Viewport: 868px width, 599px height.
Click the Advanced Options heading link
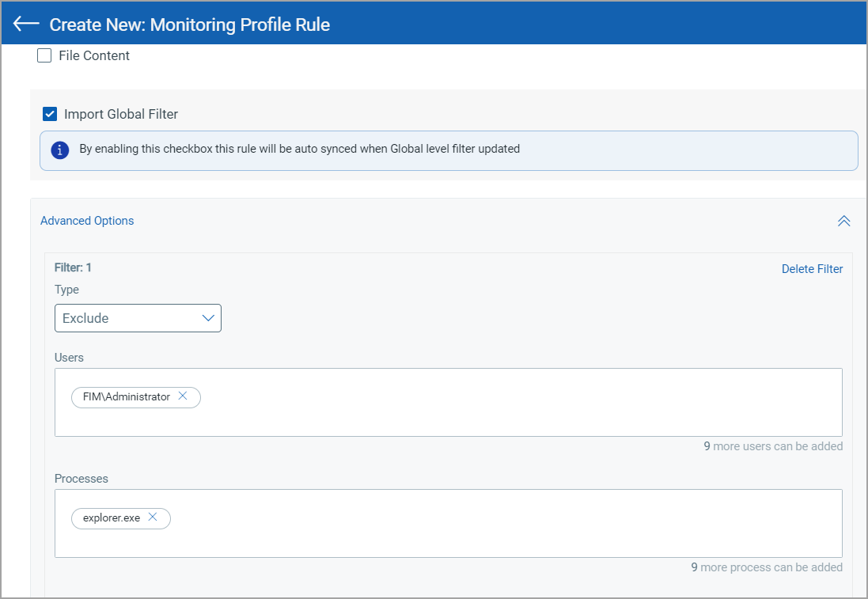[87, 220]
